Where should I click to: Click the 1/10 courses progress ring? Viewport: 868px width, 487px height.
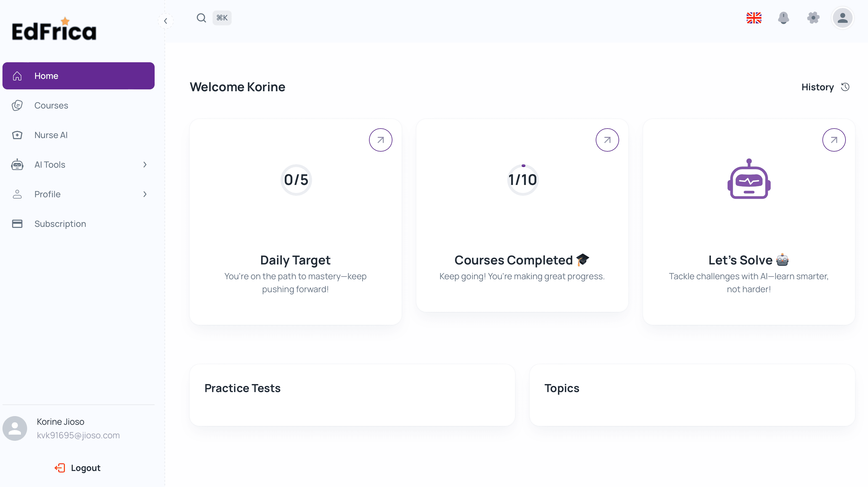pyautogui.click(x=522, y=180)
